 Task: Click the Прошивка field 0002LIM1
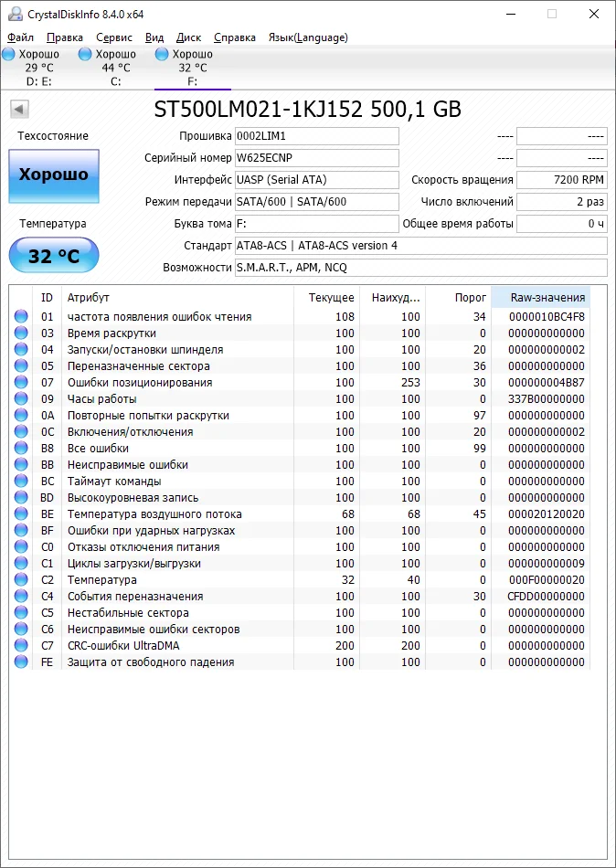[x=317, y=136]
